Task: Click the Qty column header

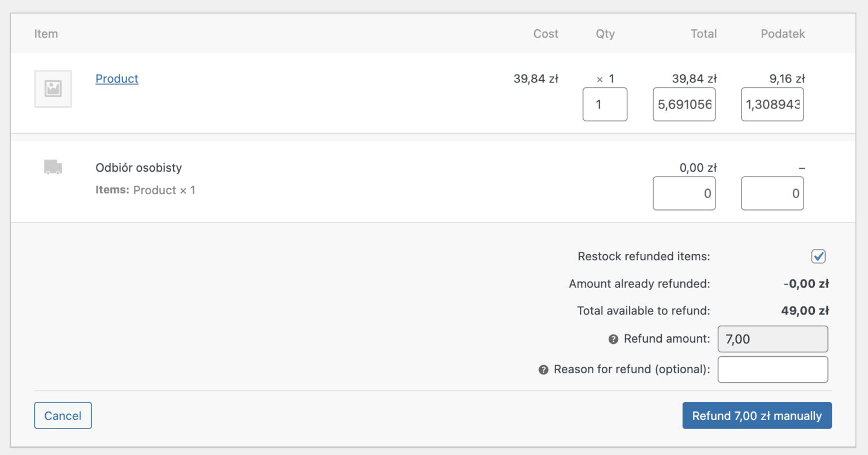Action: (x=605, y=33)
